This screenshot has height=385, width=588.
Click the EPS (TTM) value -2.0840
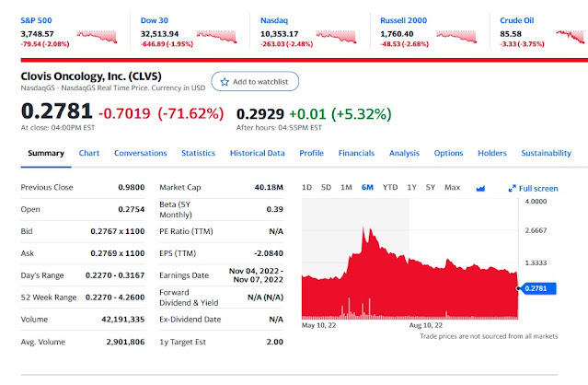pyautogui.click(x=269, y=253)
